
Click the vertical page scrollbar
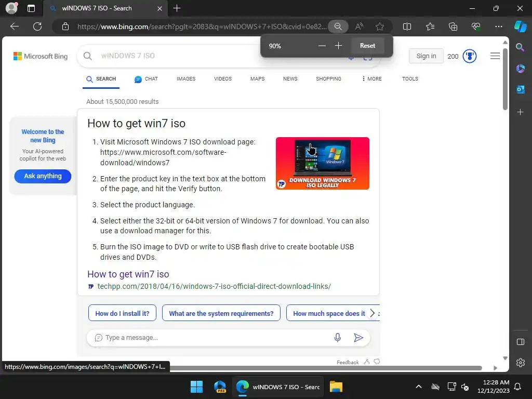click(505, 79)
